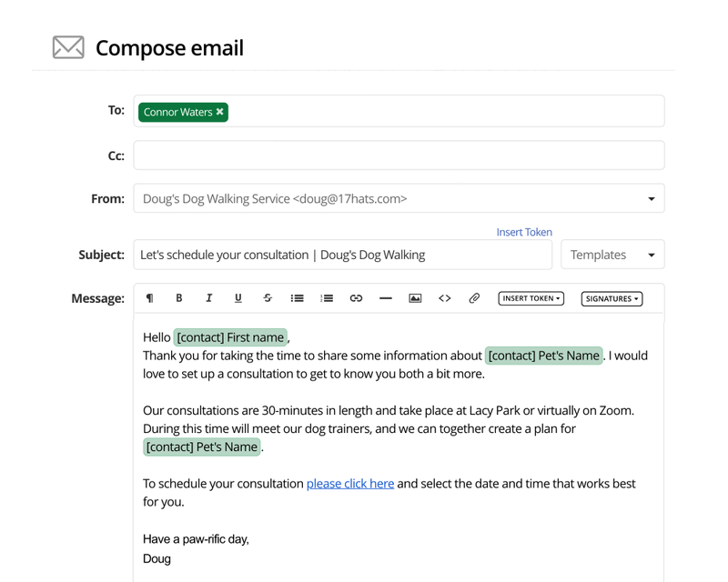728x582 pixels.
Task: Open the Insert Token dropdown in the toolbar
Action: point(531,298)
